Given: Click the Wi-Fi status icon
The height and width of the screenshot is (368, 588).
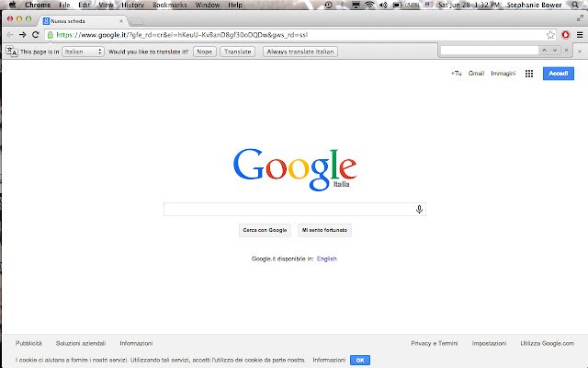Looking at the screenshot, I should pyautogui.click(x=369, y=5).
